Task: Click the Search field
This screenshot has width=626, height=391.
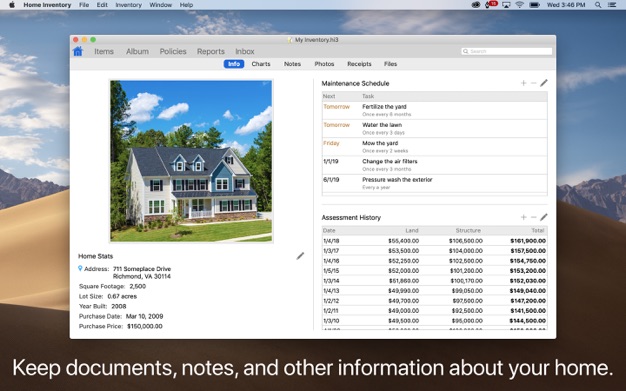Action: [x=506, y=51]
